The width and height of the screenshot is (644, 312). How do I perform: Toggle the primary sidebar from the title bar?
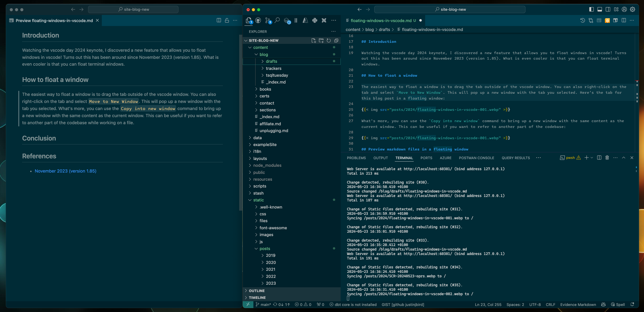pyautogui.click(x=591, y=9)
